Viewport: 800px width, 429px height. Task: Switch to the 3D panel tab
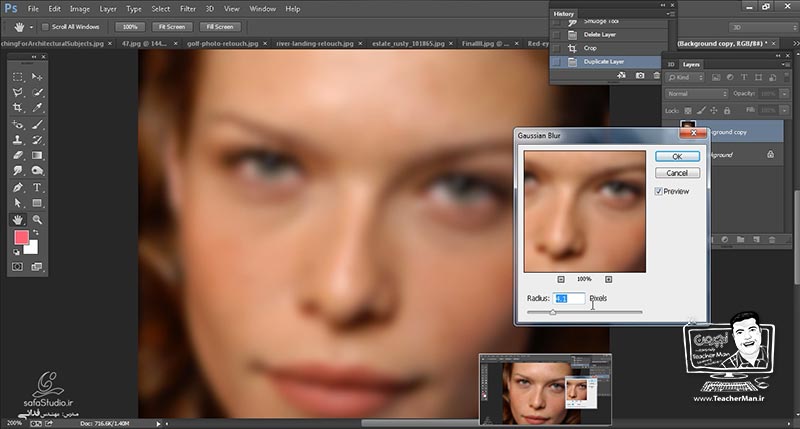coord(671,64)
